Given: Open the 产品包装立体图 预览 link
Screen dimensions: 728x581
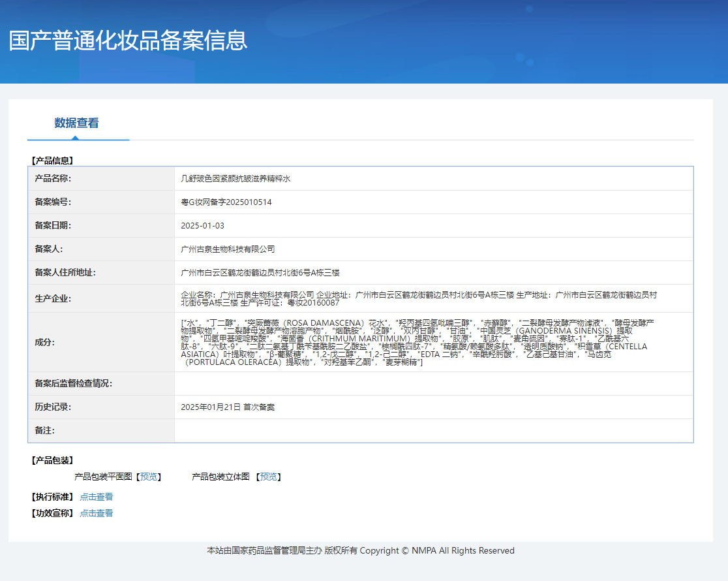Looking at the screenshot, I should pyautogui.click(x=268, y=477).
